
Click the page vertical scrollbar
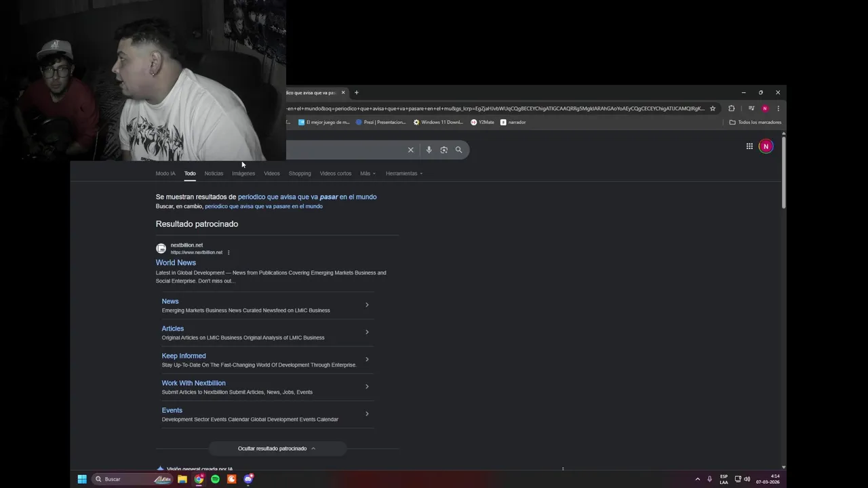(x=784, y=173)
